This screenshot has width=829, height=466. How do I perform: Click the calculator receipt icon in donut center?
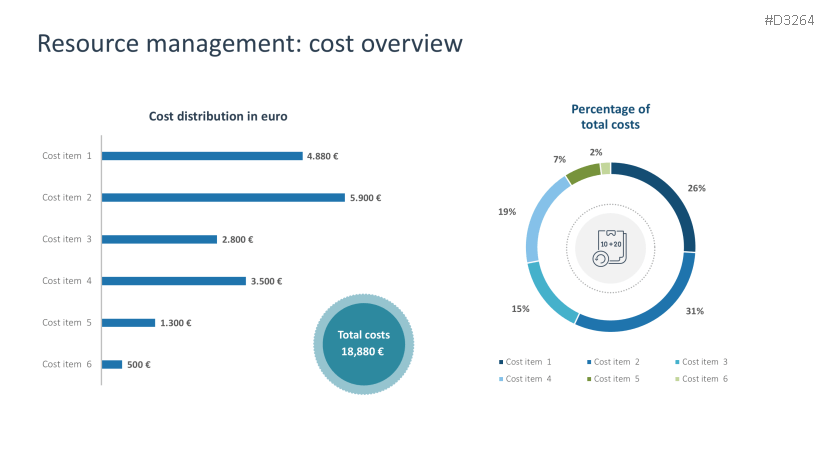[610, 247]
